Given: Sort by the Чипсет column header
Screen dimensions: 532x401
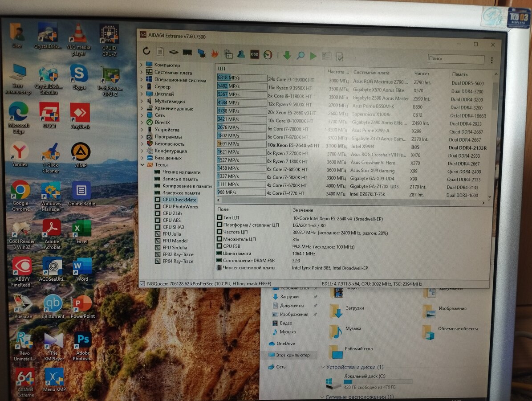Looking at the screenshot, I should pyautogui.click(x=422, y=74).
